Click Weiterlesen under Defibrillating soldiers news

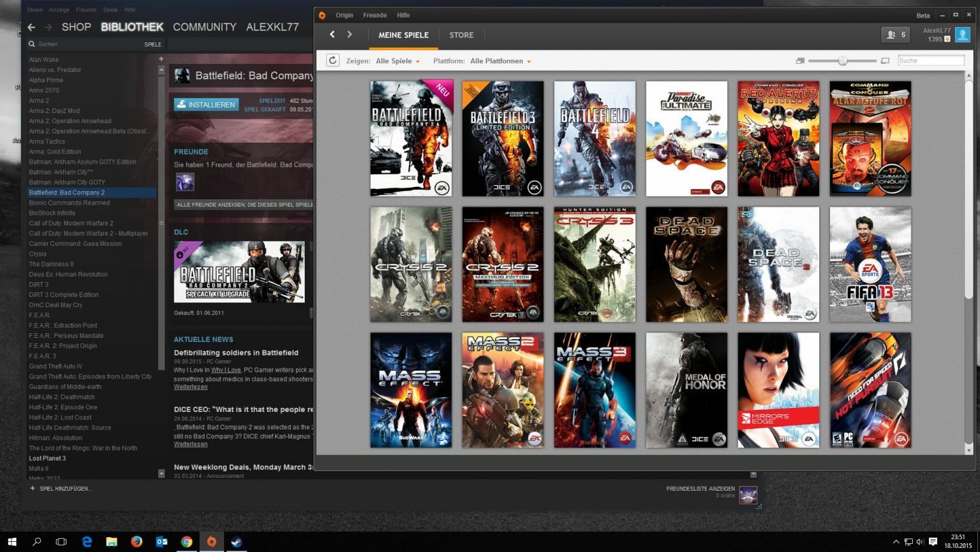tap(190, 387)
